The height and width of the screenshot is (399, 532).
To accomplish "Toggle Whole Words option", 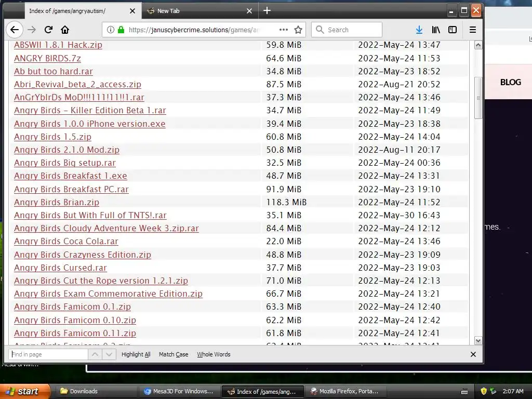I will [x=214, y=354].
